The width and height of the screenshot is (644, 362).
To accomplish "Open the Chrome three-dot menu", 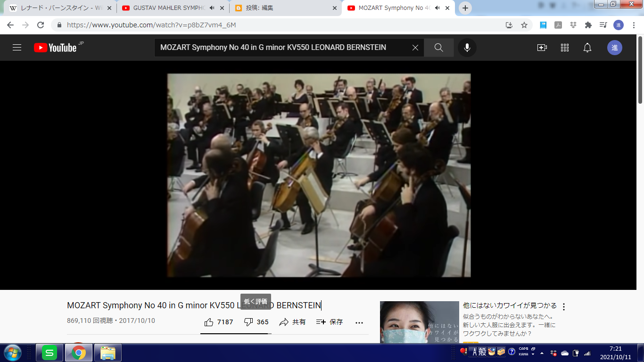I will click(x=634, y=25).
